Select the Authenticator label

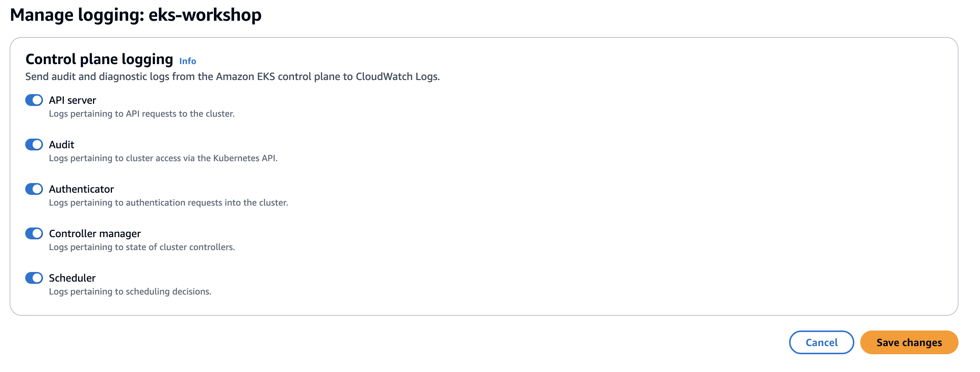[x=82, y=189]
